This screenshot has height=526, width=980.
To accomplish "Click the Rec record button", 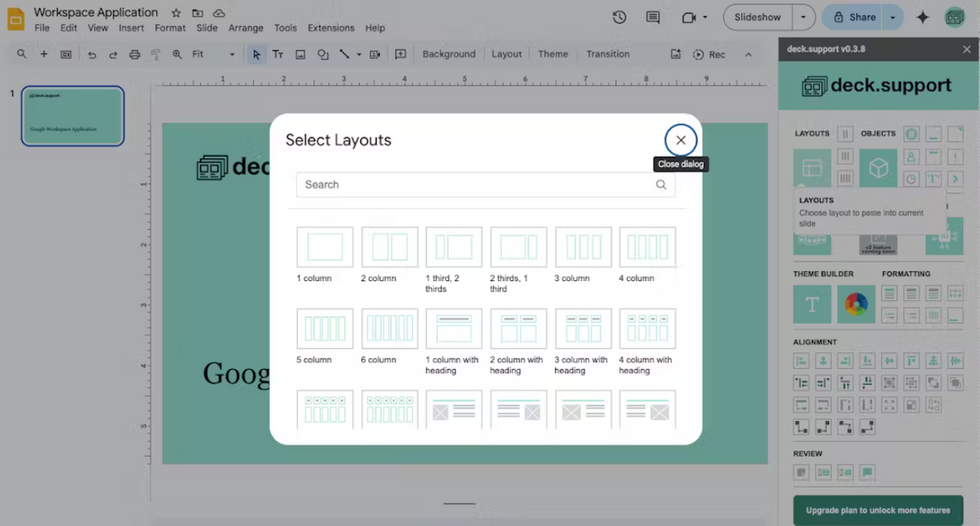I will [x=709, y=54].
